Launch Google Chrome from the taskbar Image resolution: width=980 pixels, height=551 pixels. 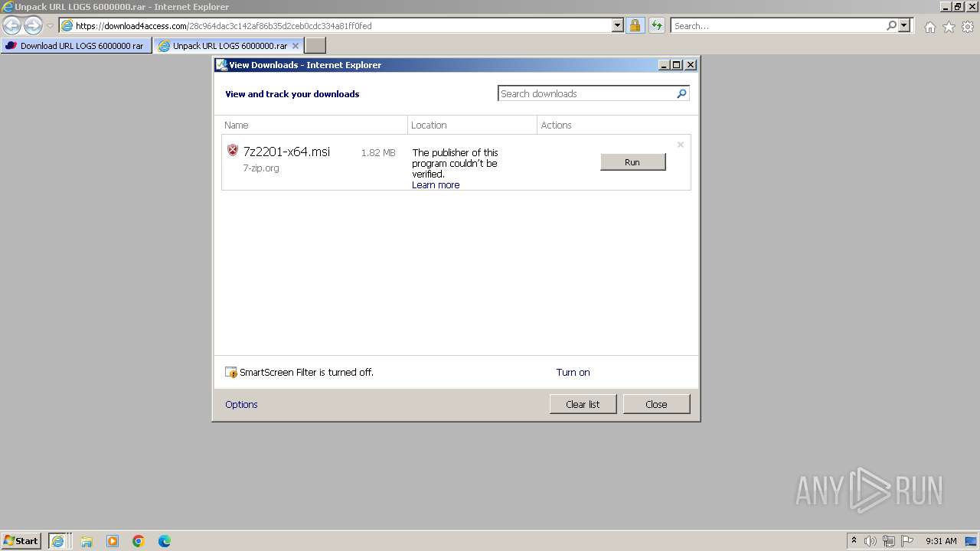[139, 541]
